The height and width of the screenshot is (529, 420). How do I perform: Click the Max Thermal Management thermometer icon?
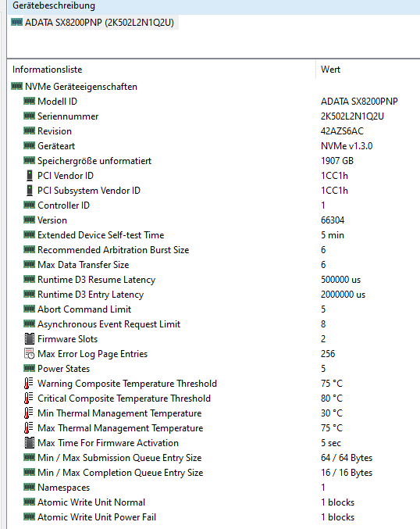29,427
